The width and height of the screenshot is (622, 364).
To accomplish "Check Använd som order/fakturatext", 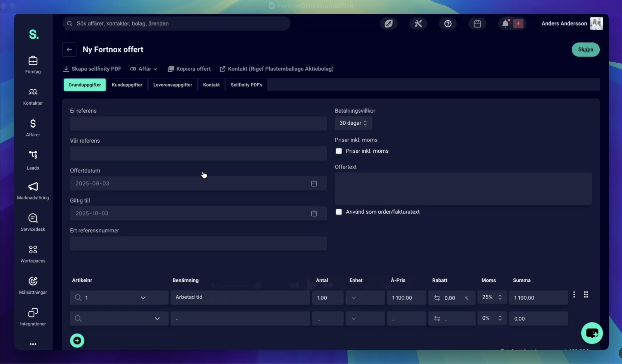I will [339, 212].
